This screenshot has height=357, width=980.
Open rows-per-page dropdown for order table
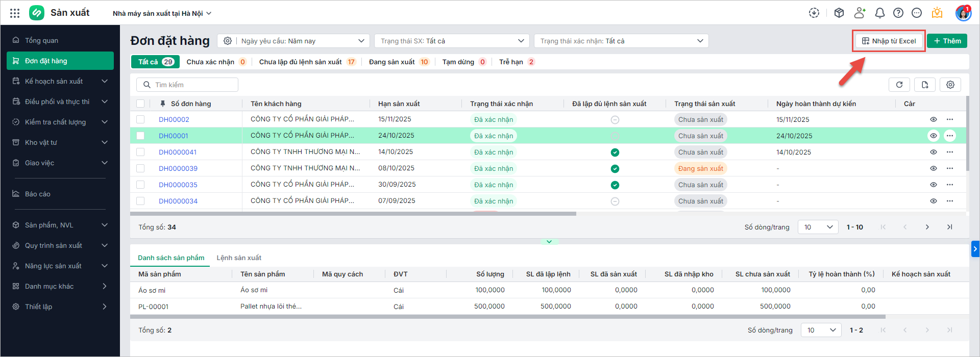pos(818,227)
